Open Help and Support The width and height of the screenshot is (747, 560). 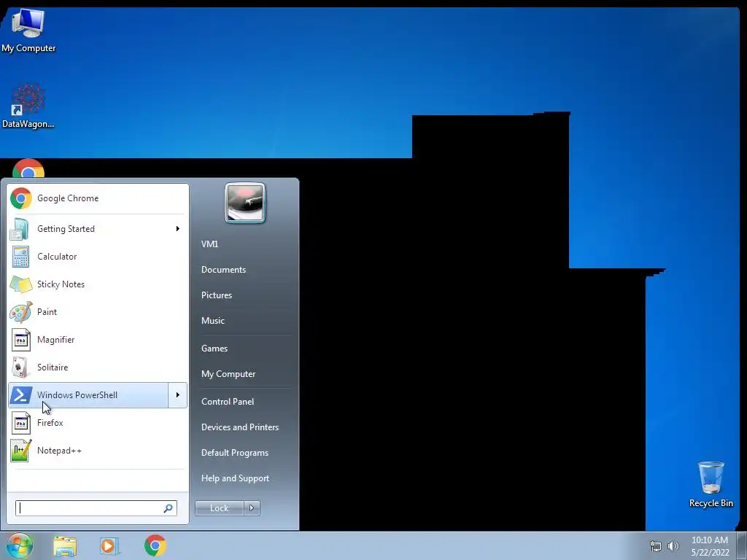[x=235, y=478]
